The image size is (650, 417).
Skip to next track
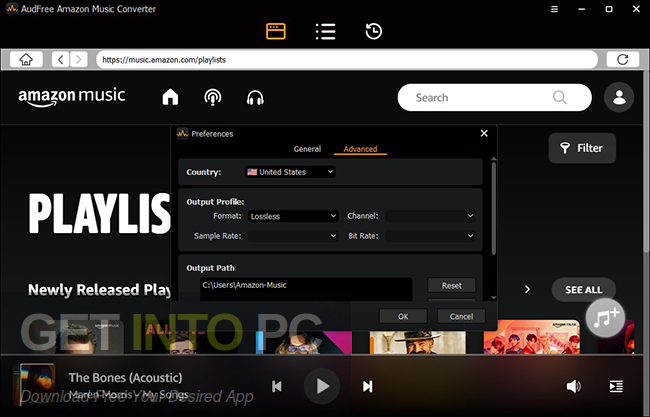[x=367, y=386]
